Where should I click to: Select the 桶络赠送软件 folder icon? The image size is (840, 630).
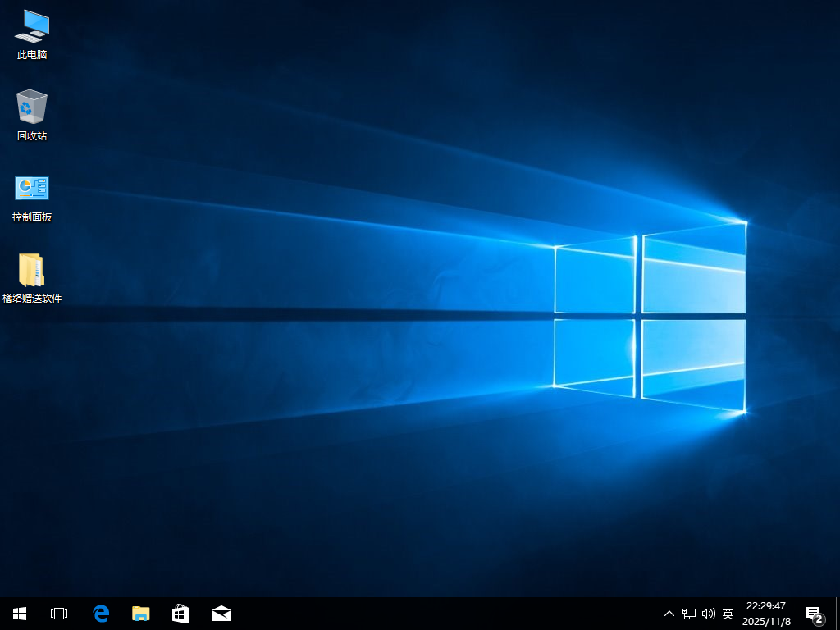click(32, 270)
